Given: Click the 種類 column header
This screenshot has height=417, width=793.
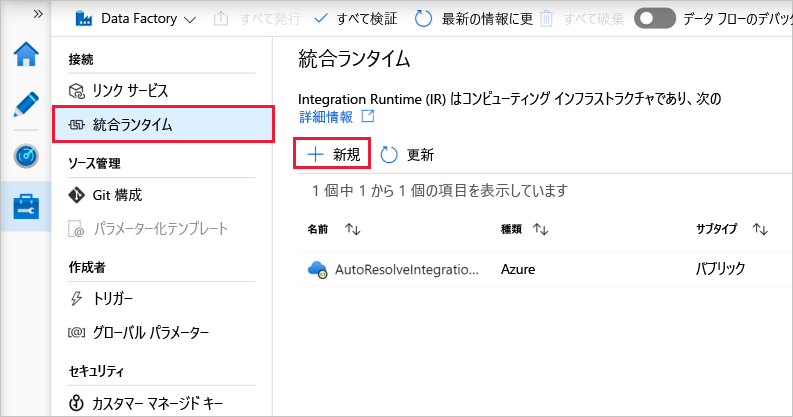Looking at the screenshot, I should point(511,229).
